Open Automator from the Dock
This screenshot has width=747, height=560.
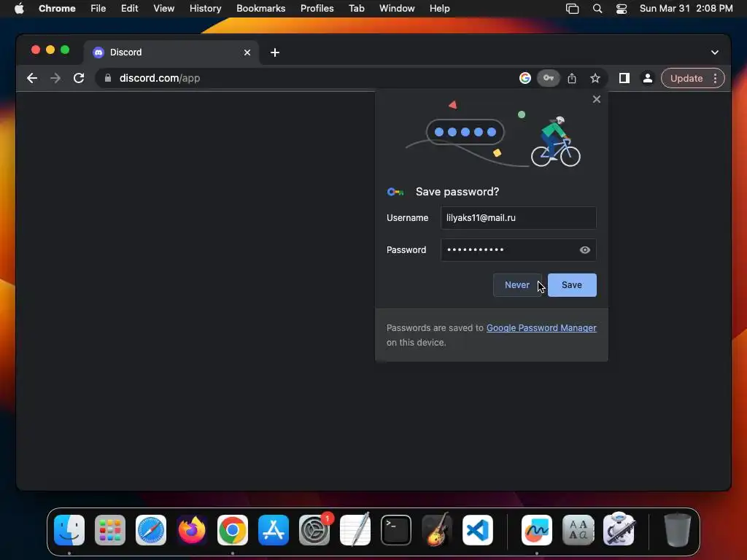pos(619,530)
